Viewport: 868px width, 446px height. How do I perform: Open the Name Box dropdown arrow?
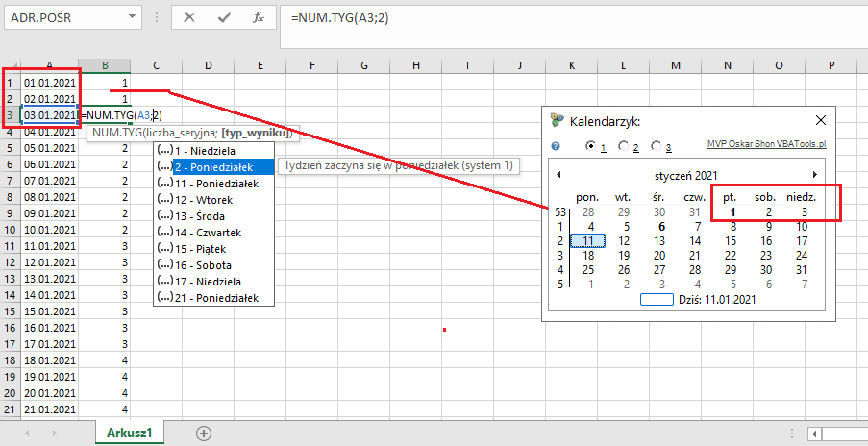point(132,17)
